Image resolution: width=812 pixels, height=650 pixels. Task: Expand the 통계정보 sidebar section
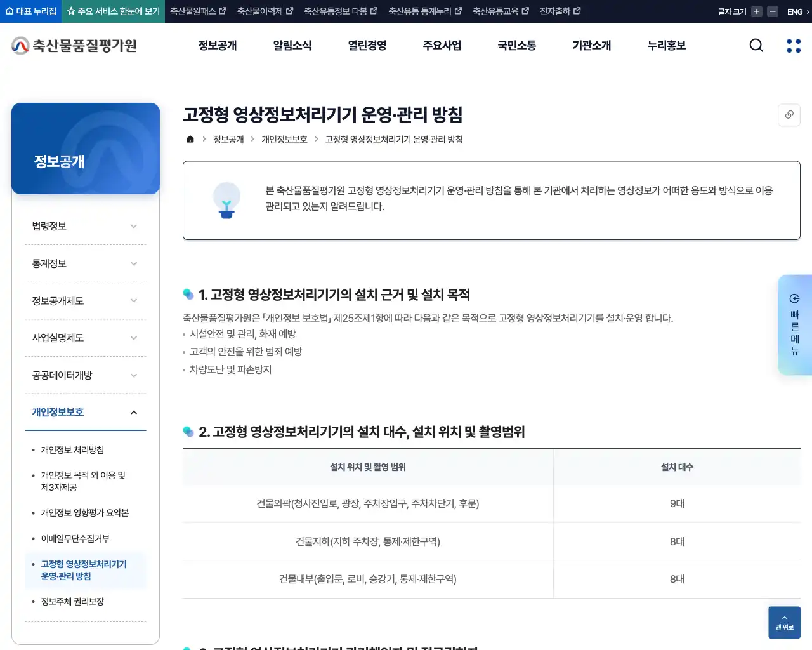(86, 263)
